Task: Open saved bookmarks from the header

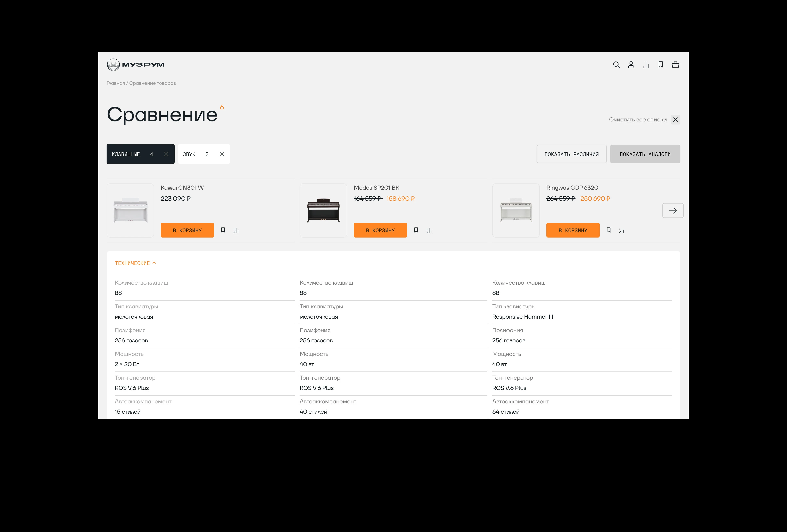Action: coord(660,64)
